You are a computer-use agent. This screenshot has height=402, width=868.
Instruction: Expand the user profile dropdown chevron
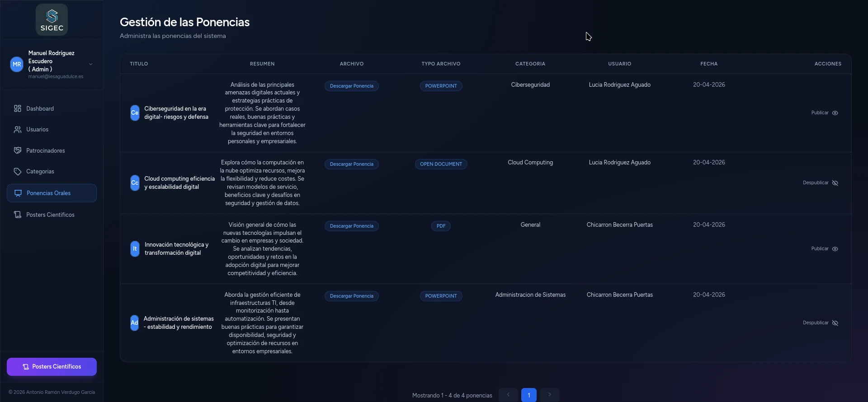pos(91,64)
